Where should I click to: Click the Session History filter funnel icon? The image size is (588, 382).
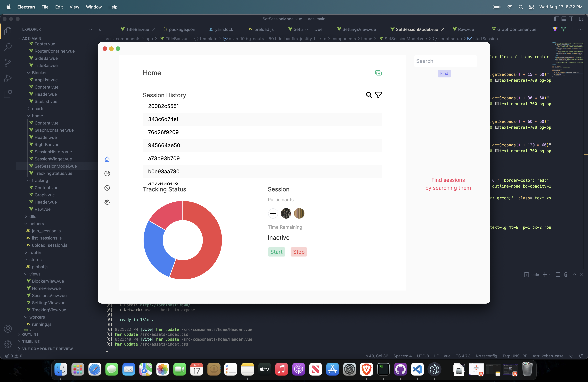tap(378, 95)
